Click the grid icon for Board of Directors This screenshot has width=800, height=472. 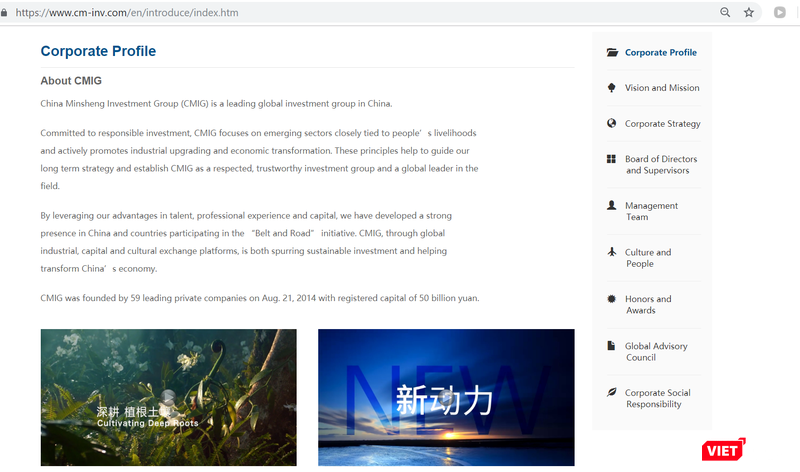pos(611,159)
